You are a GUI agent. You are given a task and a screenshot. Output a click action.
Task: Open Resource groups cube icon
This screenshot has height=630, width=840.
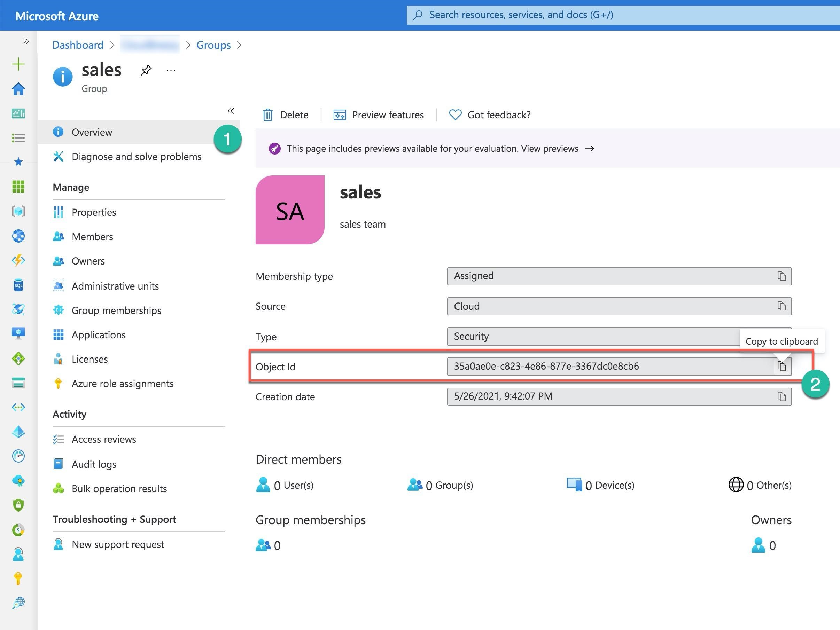tap(18, 211)
